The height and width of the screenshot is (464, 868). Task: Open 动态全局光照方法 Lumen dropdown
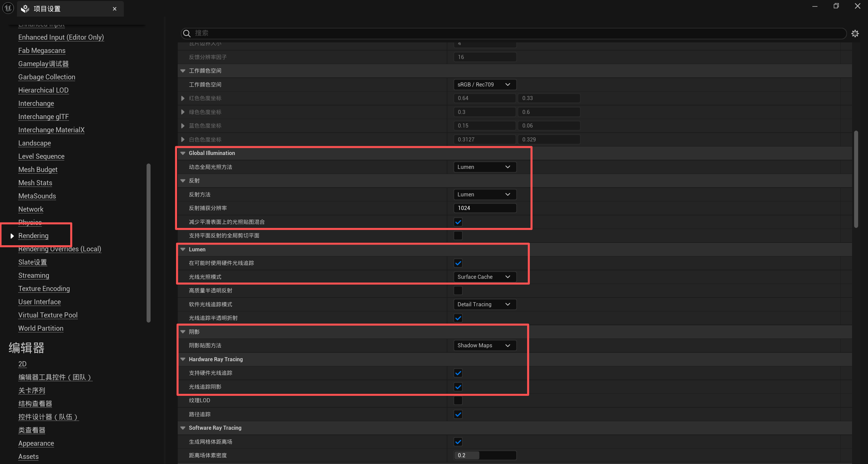(x=485, y=167)
